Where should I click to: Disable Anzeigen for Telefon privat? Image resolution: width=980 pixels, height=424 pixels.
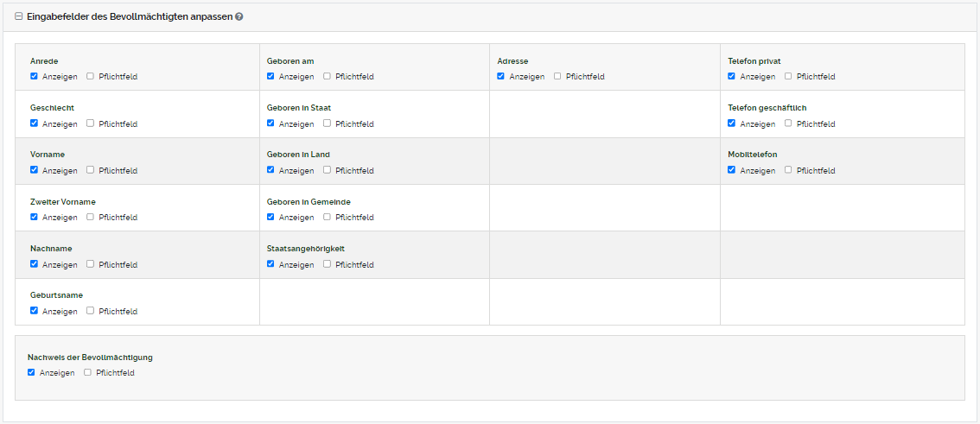pos(732,76)
